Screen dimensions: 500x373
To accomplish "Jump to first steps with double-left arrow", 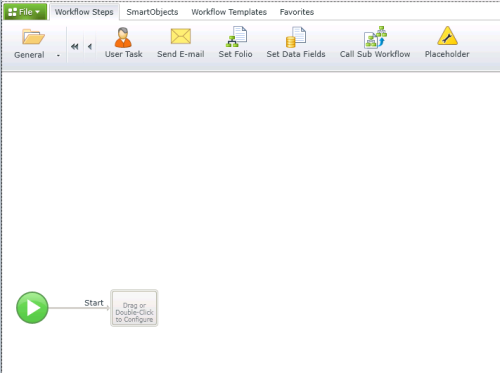I will click(x=74, y=46).
